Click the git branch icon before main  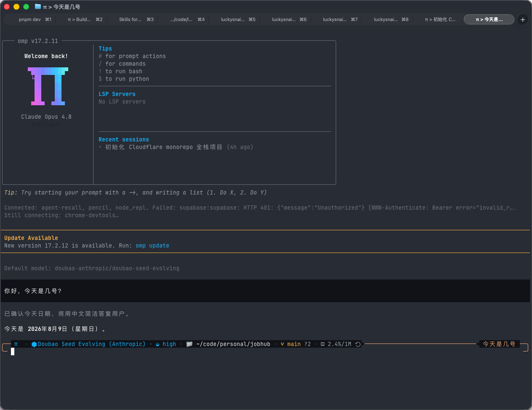tap(282, 344)
